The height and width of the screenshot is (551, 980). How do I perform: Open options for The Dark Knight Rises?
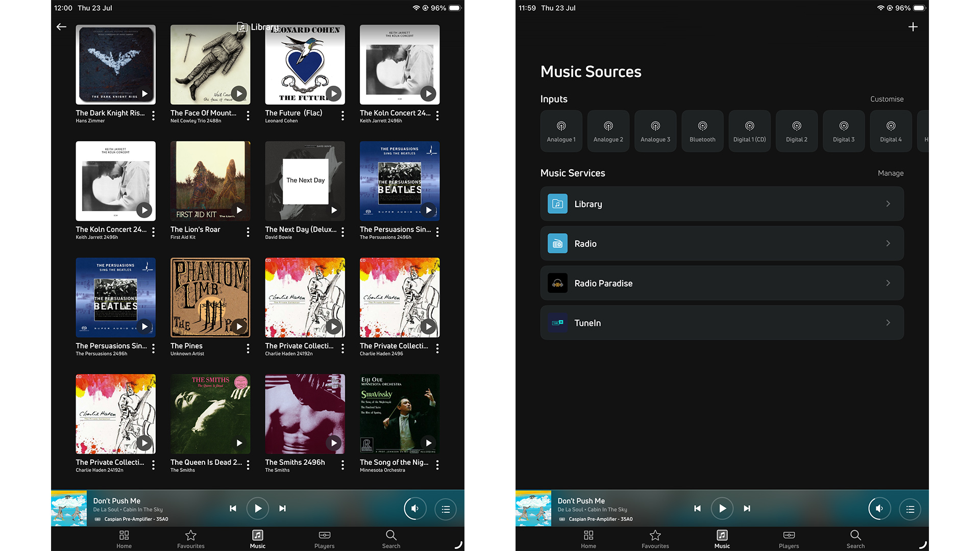pos(153,116)
